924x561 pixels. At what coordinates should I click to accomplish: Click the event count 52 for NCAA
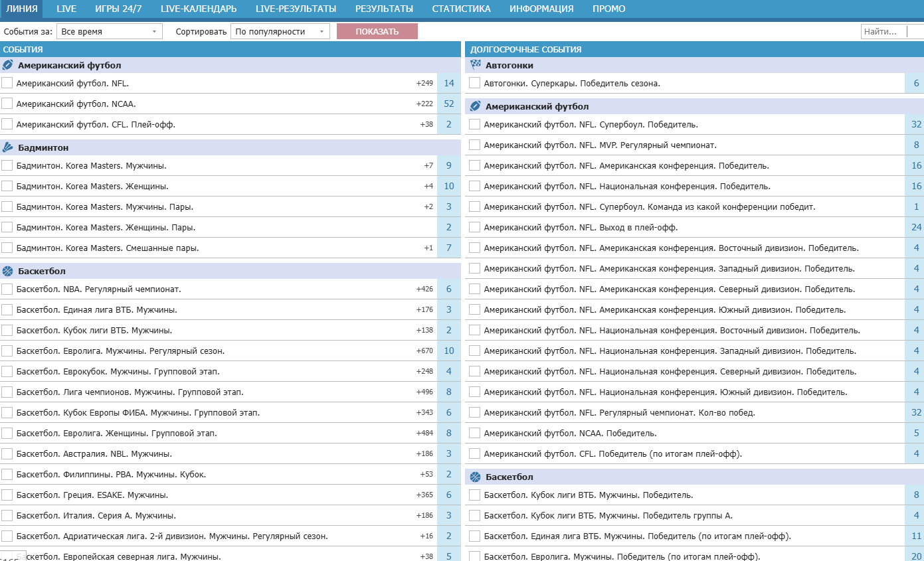(449, 104)
